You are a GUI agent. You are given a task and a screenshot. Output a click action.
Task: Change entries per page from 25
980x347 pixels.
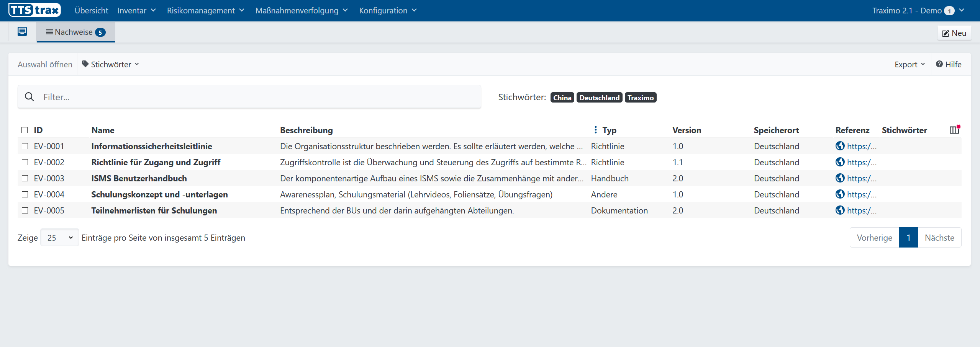coord(60,238)
